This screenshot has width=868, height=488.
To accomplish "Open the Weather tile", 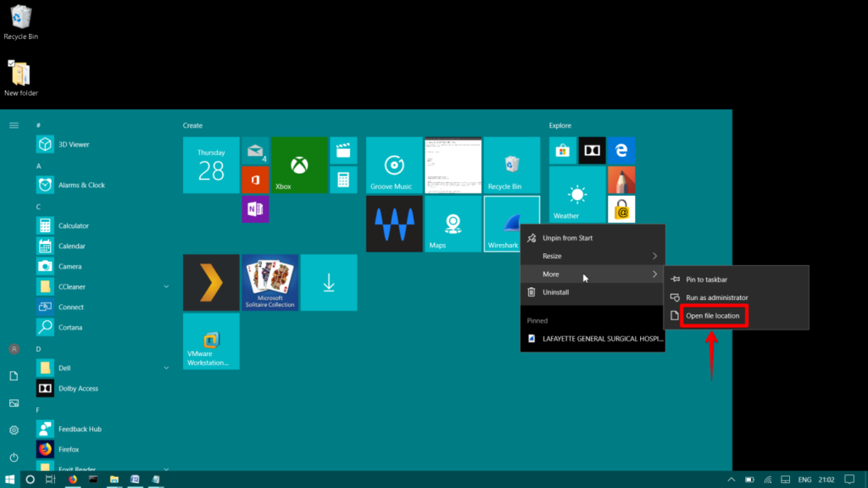I will [x=576, y=194].
